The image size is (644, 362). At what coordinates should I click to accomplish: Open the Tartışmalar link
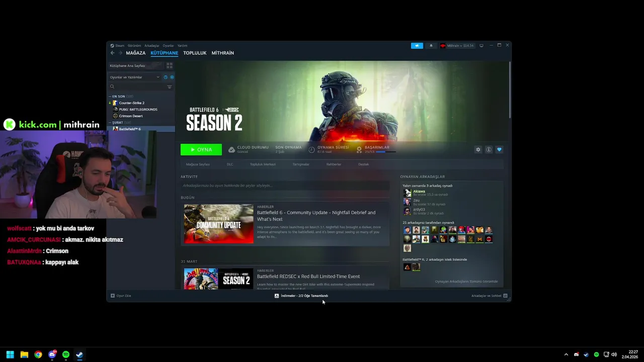[x=301, y=164]
